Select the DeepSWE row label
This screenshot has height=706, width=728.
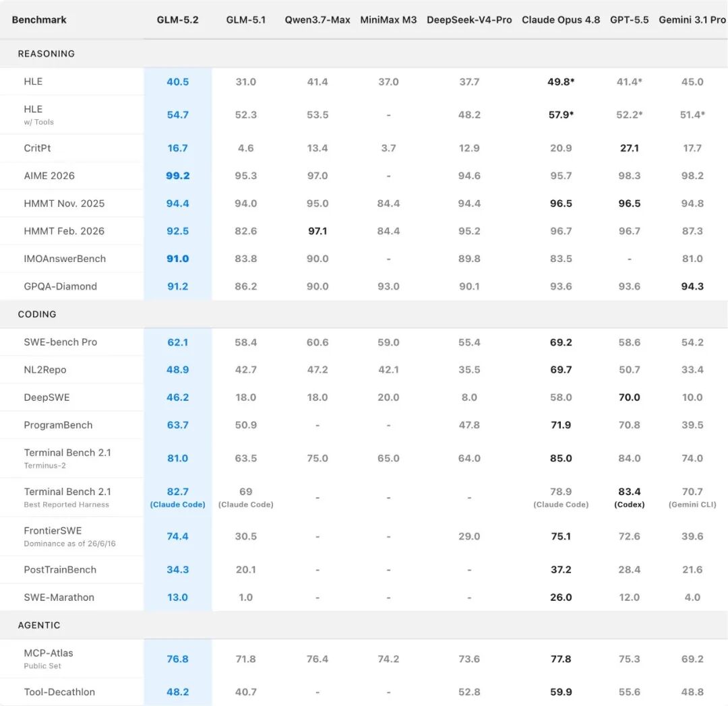point(47,397)
